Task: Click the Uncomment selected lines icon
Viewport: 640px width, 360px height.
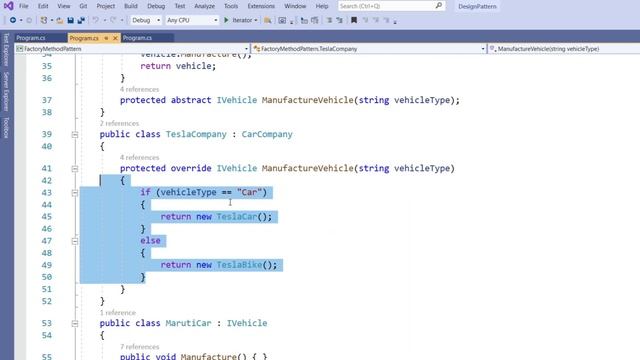Action: click(315, 20)
